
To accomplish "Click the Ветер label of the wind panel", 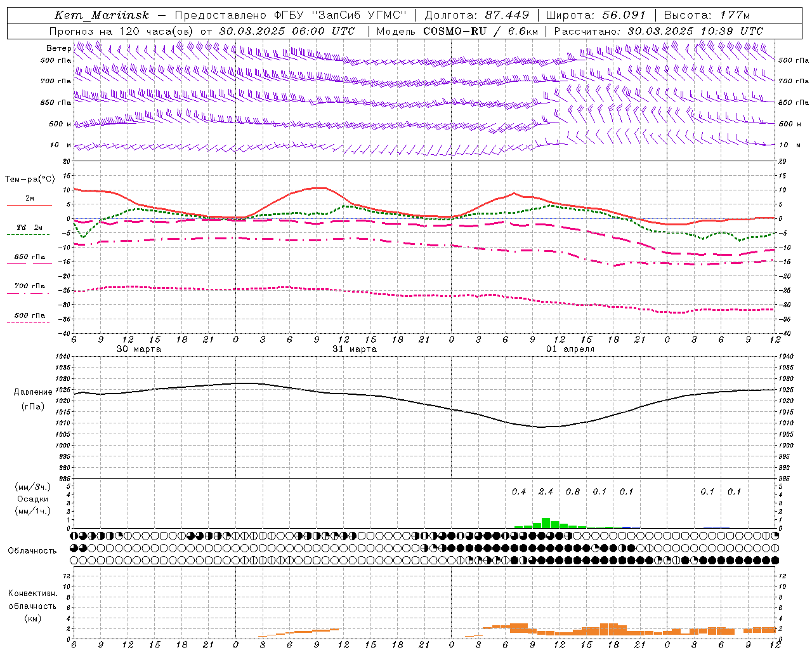I will point(58,48).
